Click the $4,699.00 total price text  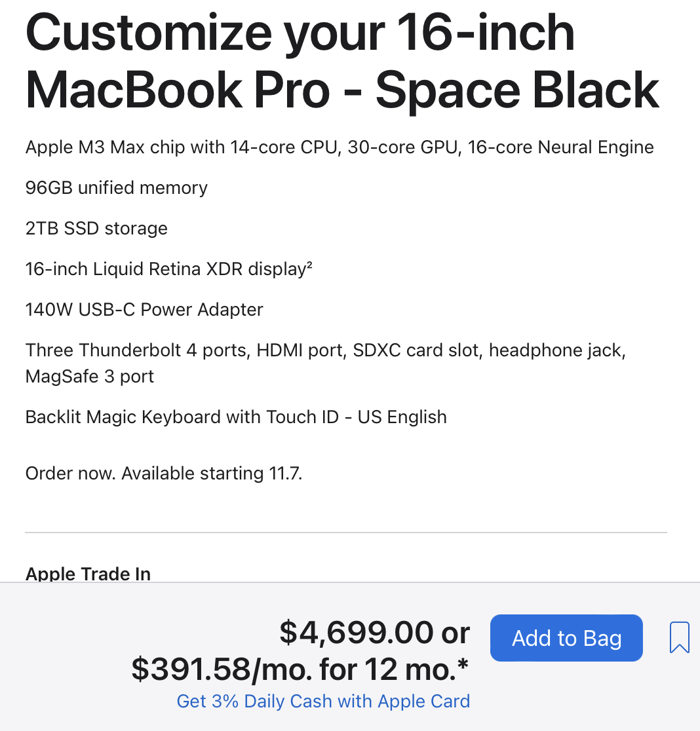click(357, 633)
